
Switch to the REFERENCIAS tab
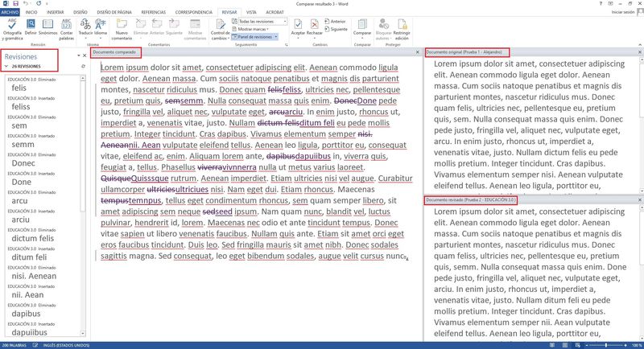153,12
